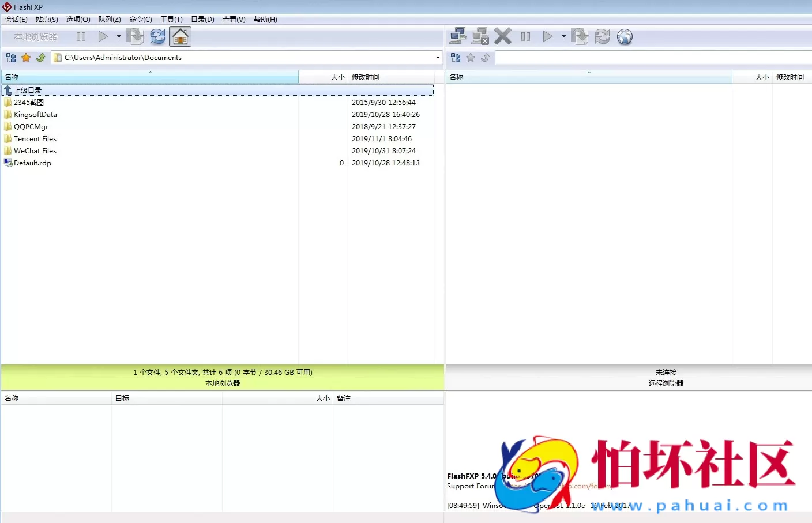Image resolution: width=812 pixels, height=523 pixels.
Task: Go up a folder with the green arrow icon
Action: (41, 58)
